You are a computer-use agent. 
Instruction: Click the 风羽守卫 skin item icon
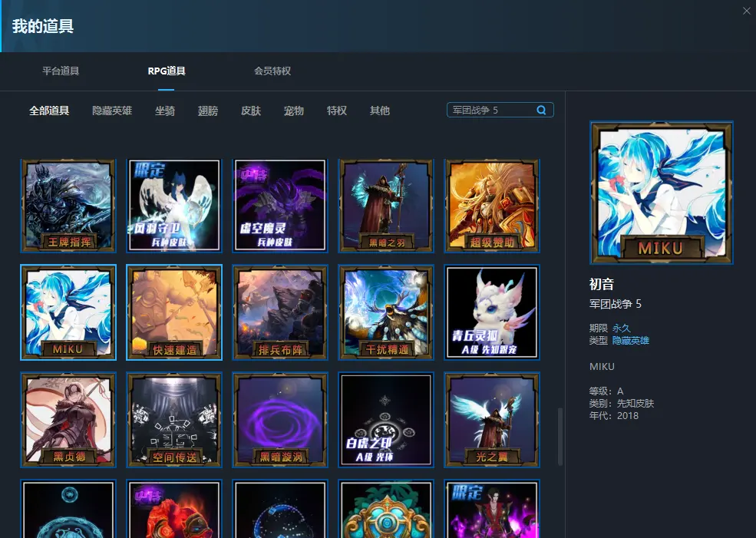pos(174,205)
